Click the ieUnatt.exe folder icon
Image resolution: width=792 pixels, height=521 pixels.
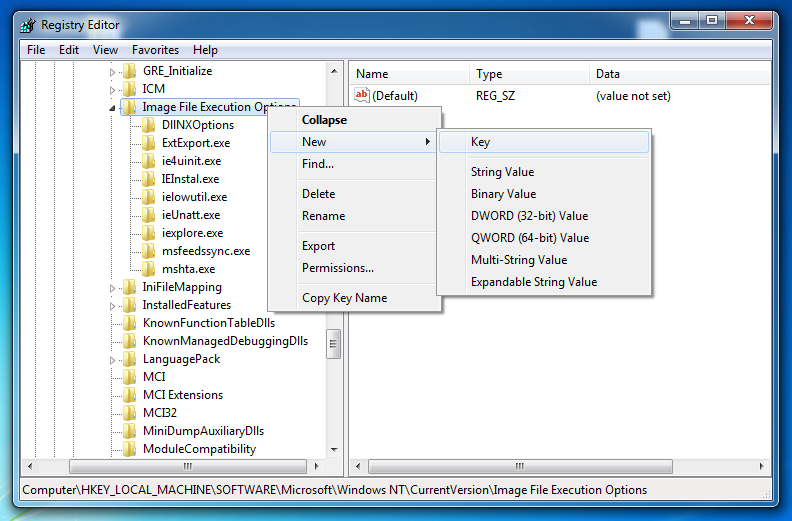[x=148, y=215]
